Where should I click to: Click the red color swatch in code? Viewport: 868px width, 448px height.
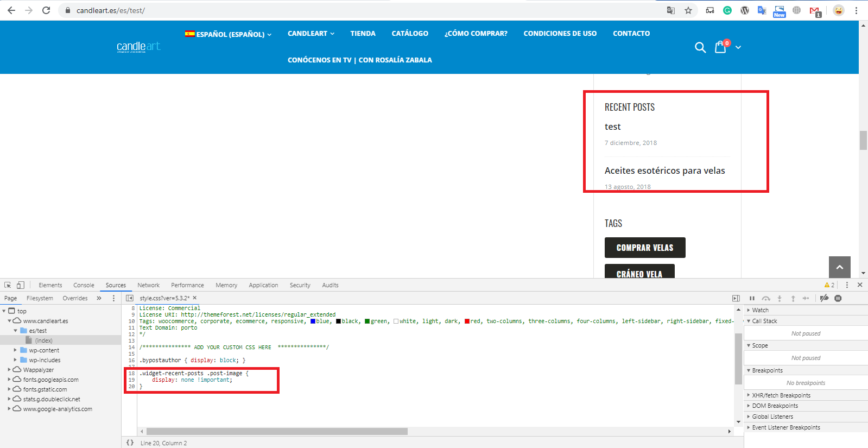tap(467, 321)
